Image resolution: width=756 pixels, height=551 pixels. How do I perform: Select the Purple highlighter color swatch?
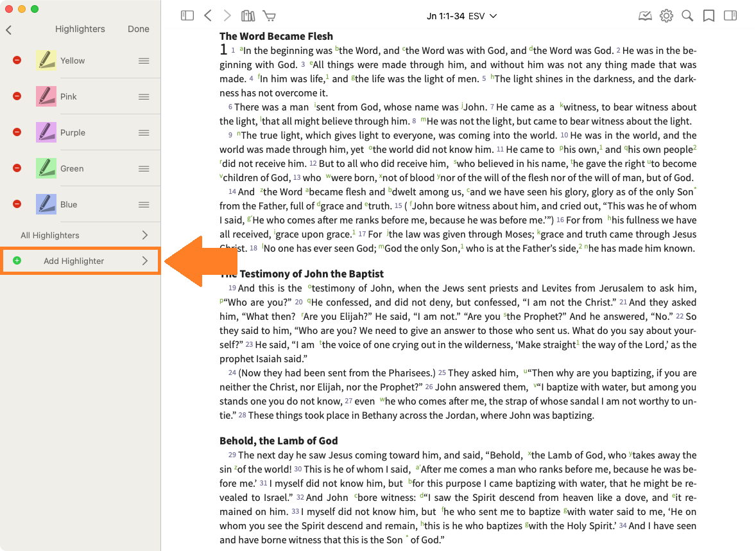[x=46, y=132]
